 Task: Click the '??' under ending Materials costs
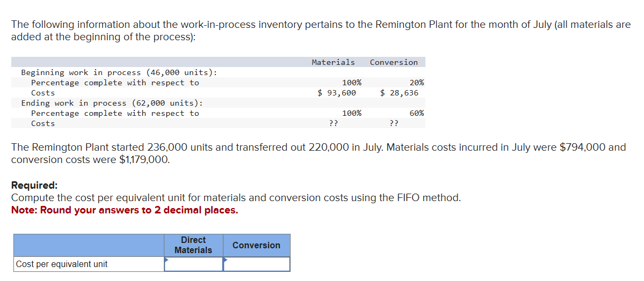coord(334,123)
